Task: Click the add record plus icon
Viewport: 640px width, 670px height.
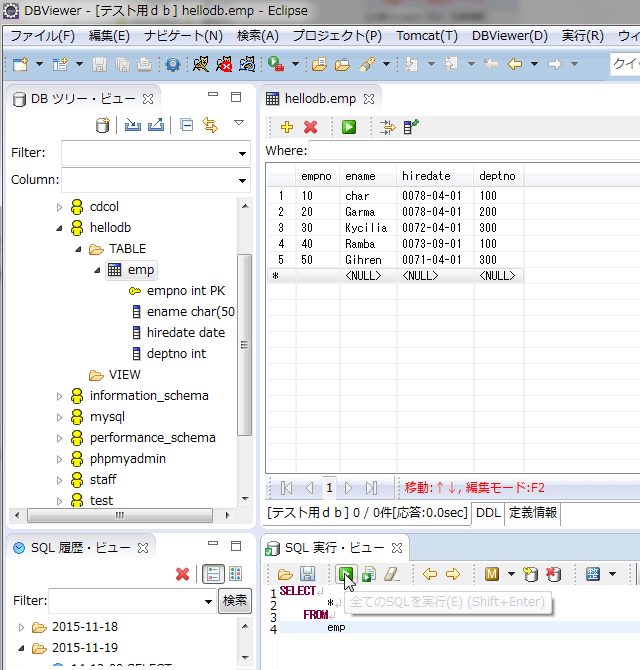Action: tap(287, 127)
